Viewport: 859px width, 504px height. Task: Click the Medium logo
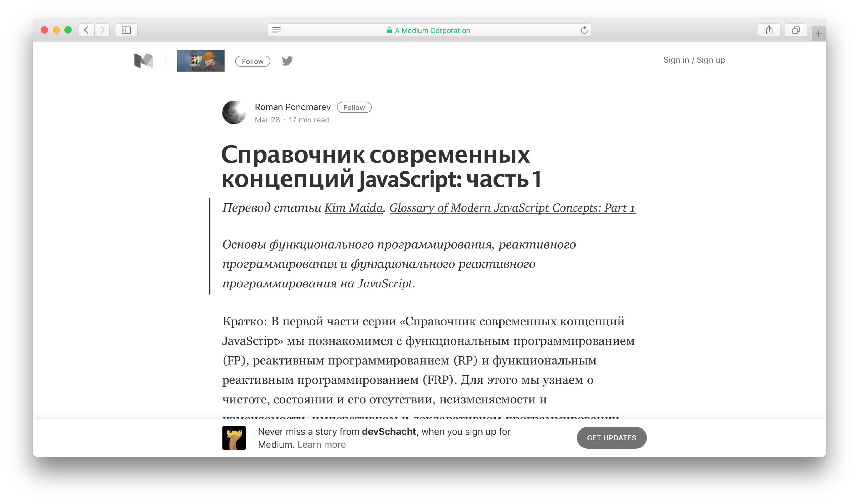click(x=144, y=61)
